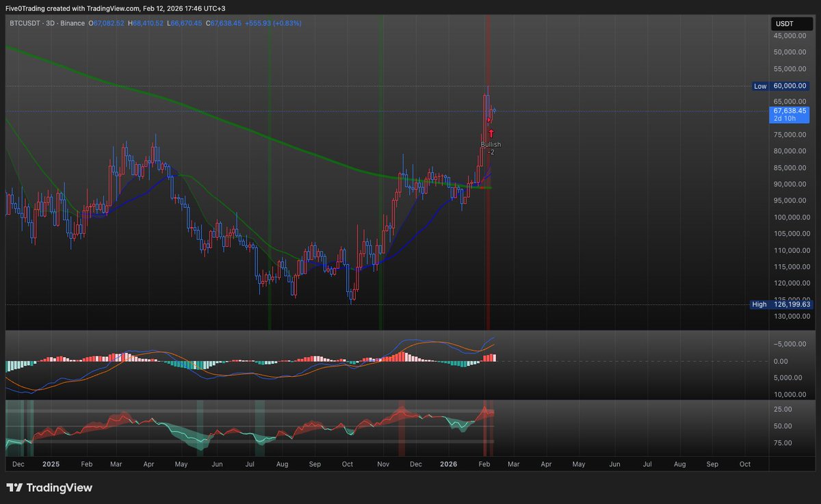Click the Feb label on the time axis

(x=484, y=464)
